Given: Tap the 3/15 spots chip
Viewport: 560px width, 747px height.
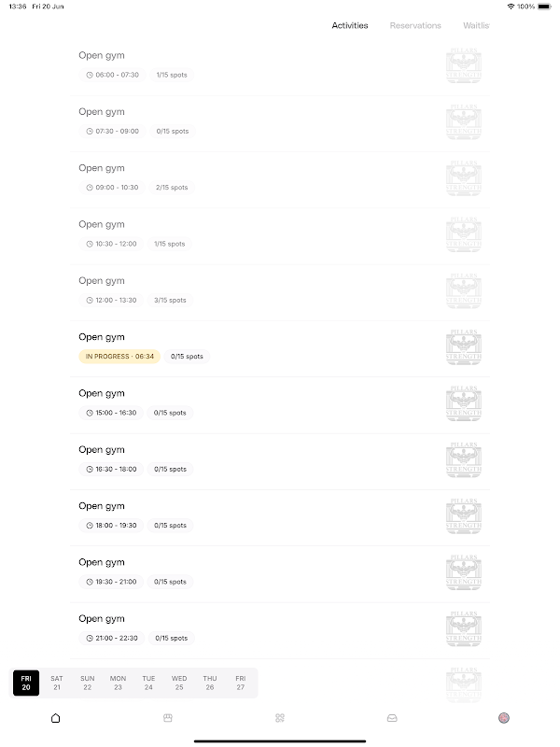Looking at the screenshot, I should point(171,300).
